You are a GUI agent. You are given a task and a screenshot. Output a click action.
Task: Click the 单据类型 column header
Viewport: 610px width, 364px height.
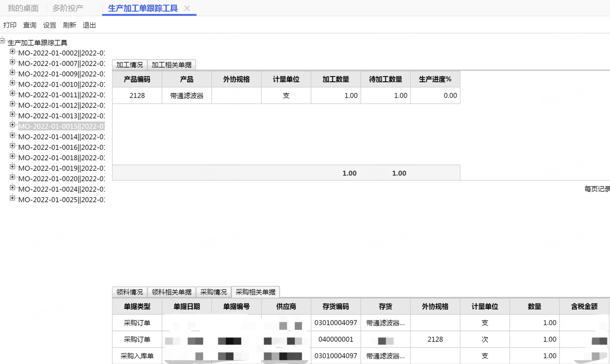[x=137, y=306]
